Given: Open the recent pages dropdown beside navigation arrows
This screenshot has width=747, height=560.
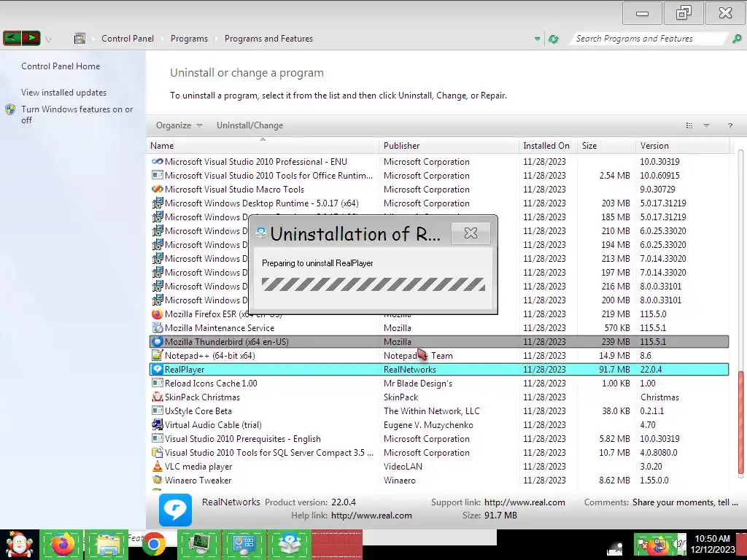Looking at the screenshot, I should click(48, 39).
